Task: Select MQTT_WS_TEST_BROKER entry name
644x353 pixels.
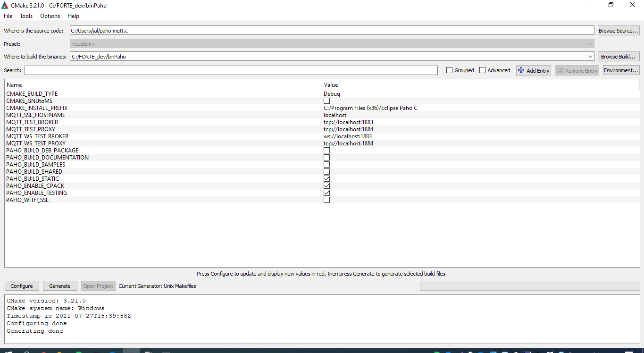Action: [37, 136]
